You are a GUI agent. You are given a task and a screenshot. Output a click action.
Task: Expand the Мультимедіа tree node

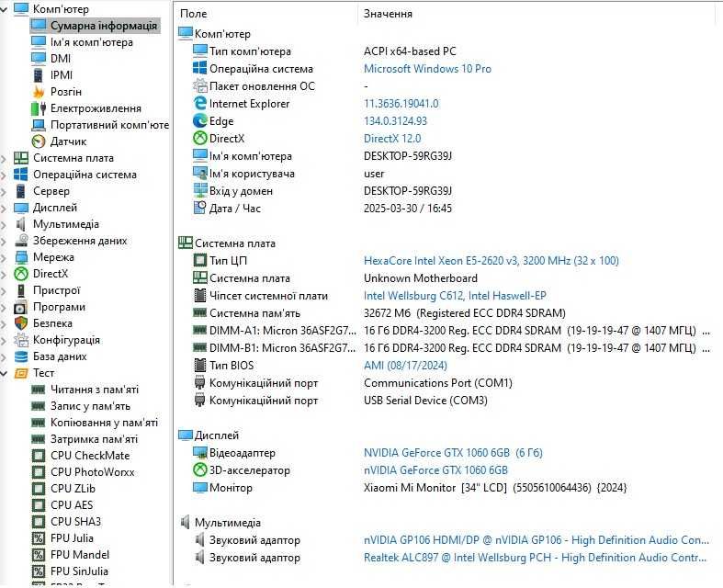(4, 224)
